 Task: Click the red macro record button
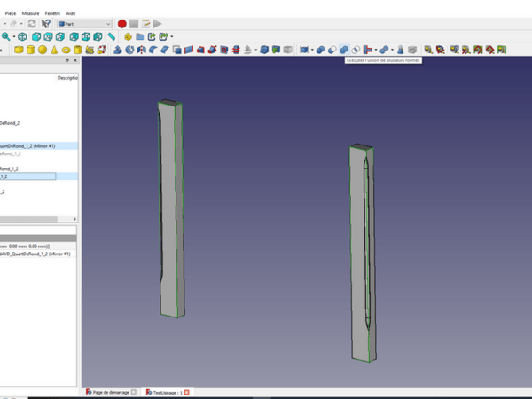[122, 24]
